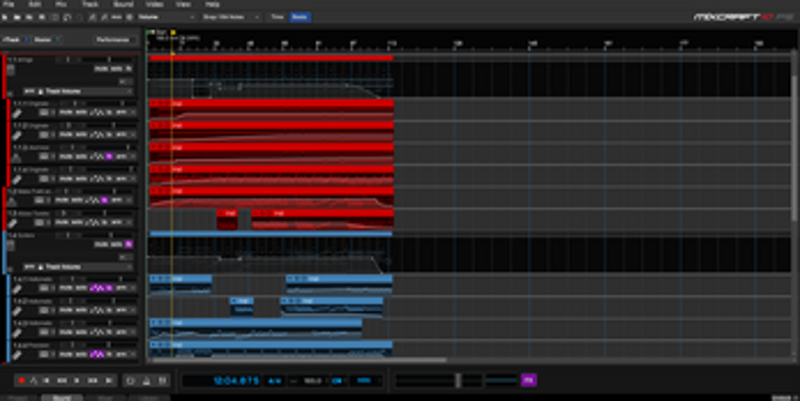
Task: Adjust the master volume slider
Action: pyautogui.click(x=458, y=380)
